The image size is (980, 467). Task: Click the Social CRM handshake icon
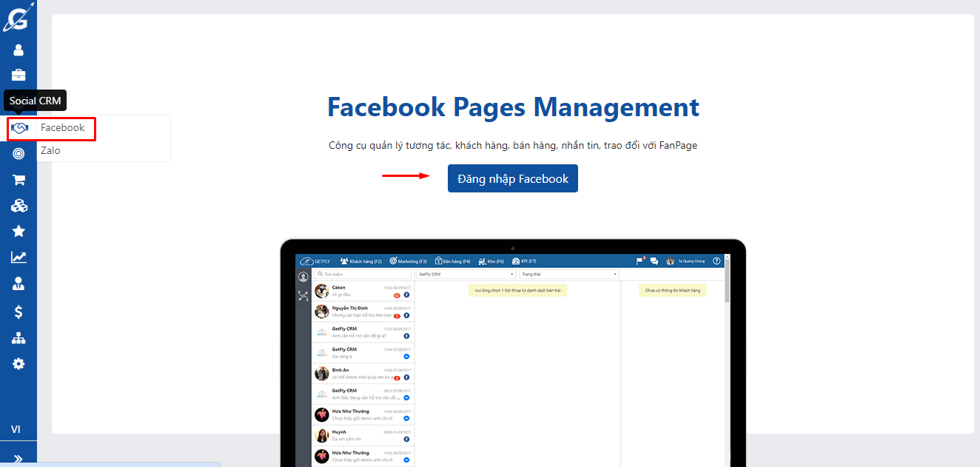pyautogui.click(x=20, y=128)
